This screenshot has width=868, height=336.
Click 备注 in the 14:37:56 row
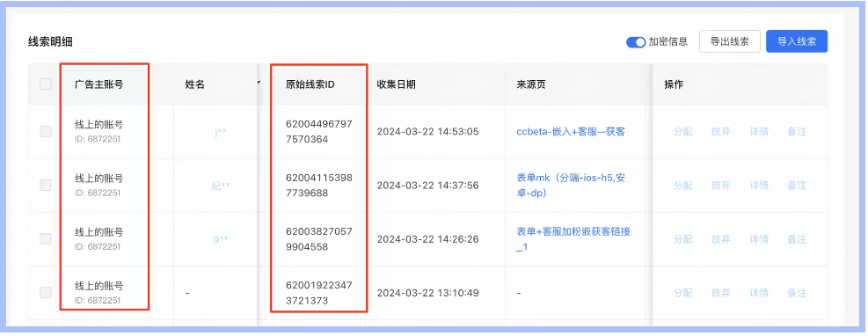coord(797,186)
